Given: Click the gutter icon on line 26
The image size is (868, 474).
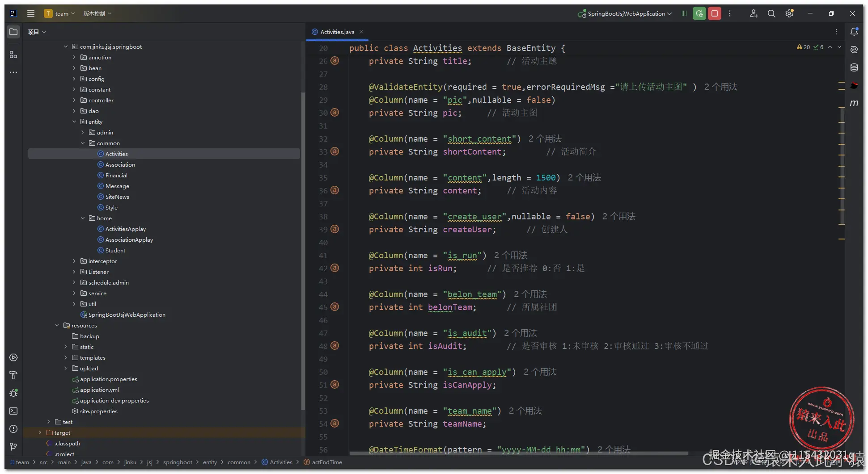Looking at the screenshot, I should pos(334,61).
